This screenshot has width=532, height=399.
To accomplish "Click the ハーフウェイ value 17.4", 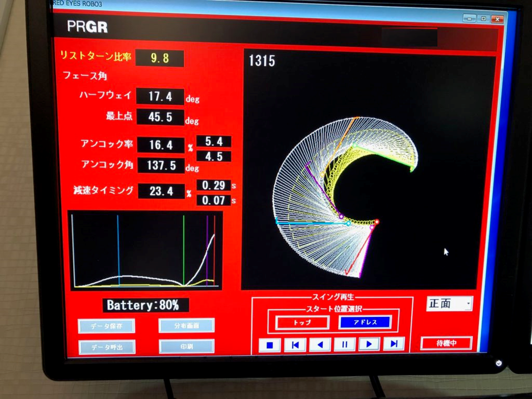I will (x=160, y=96).
